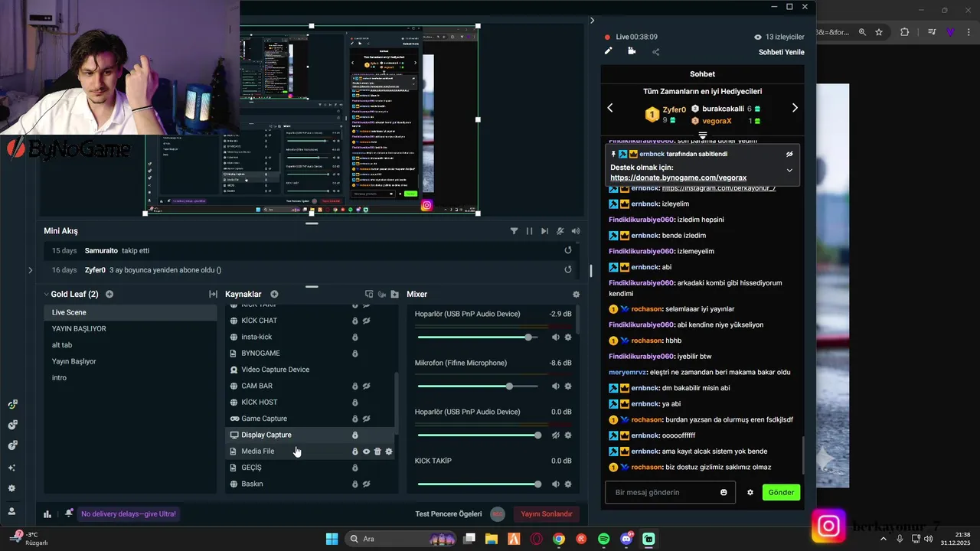Screen dimensions: 980x551
Task: Add a source folder in Kaynaklar
Action: [x=394, y=294]
